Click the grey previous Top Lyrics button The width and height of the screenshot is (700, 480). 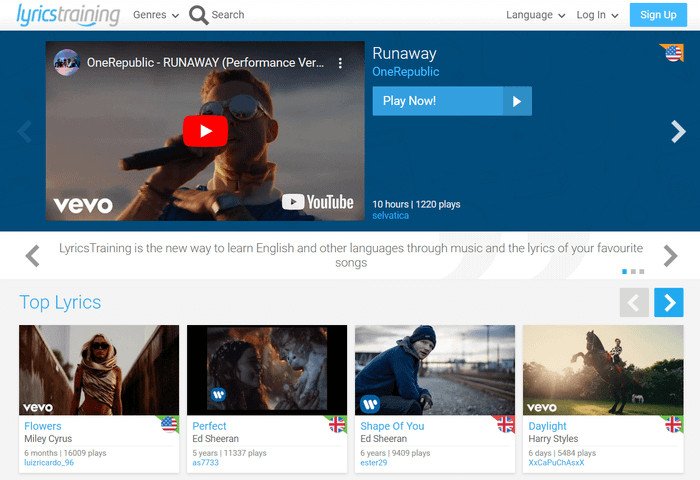(634, 303)
